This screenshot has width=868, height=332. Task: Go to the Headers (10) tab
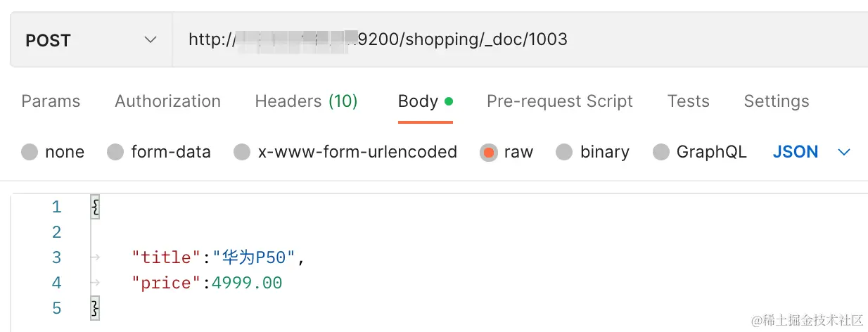(x=306, y=101)
